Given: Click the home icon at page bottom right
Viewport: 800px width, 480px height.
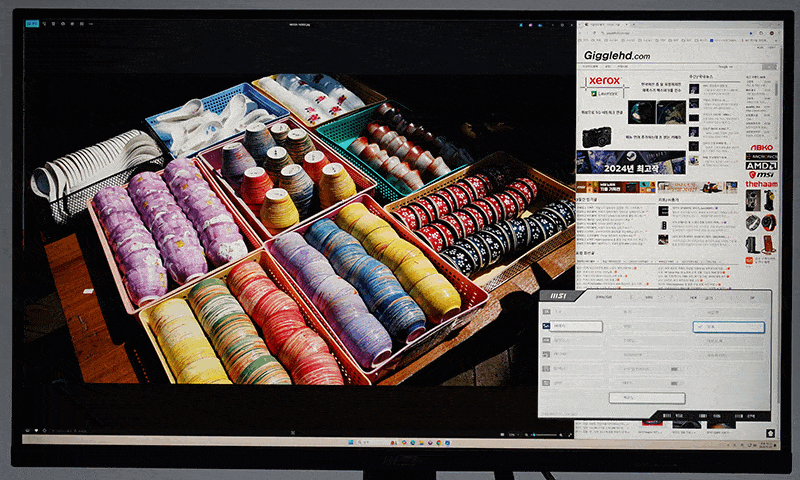Looking at the screenshot, I should (770, 433).
